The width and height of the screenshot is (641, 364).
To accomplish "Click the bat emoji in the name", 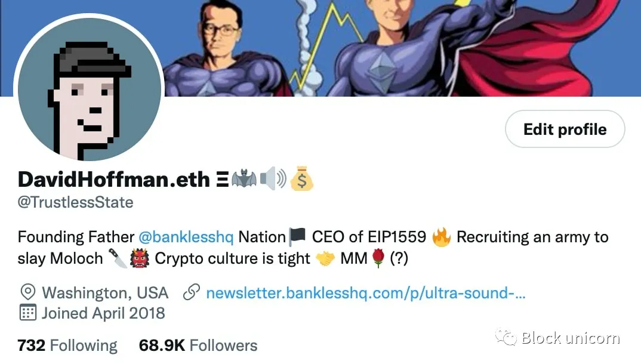I will (244, 179).
